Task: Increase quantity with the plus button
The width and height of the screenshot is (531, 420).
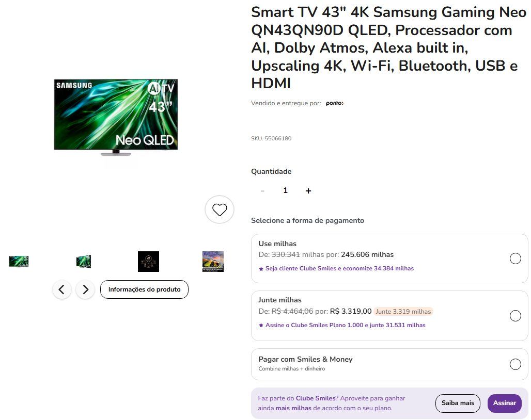Action: coord(308,191)
